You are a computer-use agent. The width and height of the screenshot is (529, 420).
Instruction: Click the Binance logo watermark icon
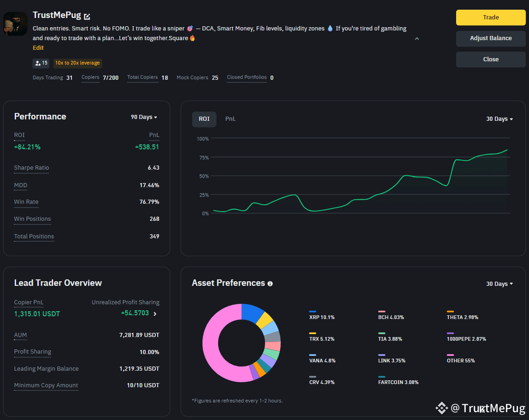point(441,408)
